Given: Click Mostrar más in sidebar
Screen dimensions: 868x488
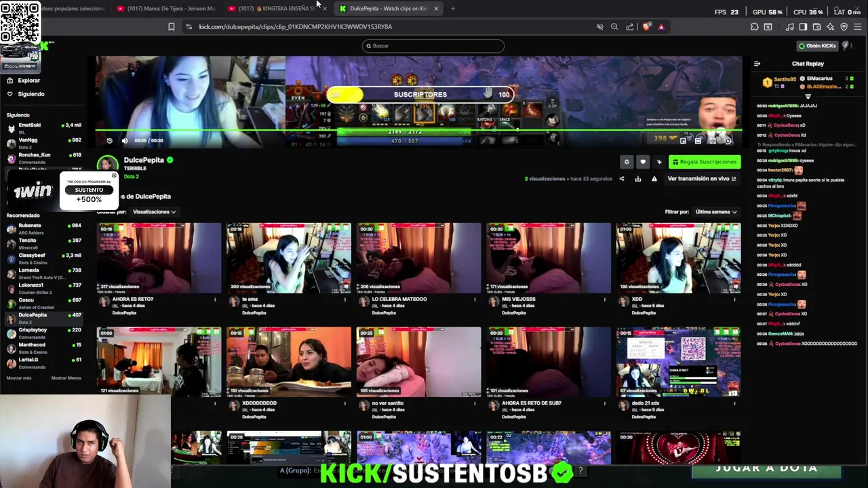Looking at the screenshot, I should (19, 378).
